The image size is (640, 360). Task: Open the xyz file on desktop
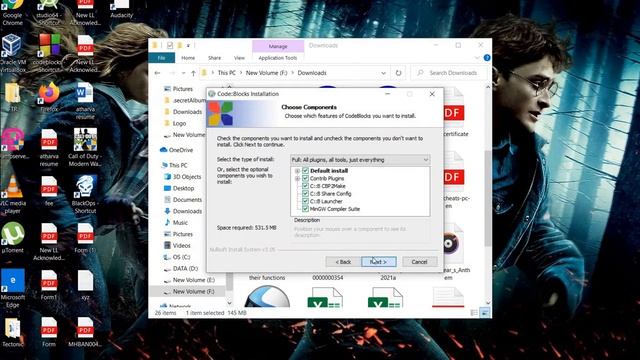click(85, 286)
